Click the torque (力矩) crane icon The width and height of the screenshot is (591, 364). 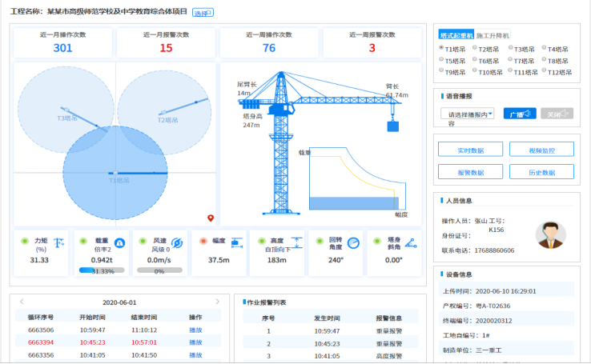click(58, 242)
